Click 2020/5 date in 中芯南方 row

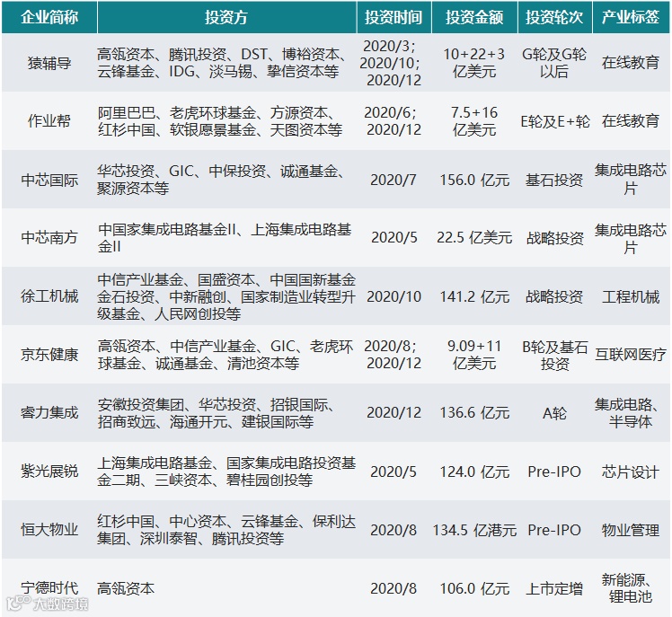tap(393, 237)
